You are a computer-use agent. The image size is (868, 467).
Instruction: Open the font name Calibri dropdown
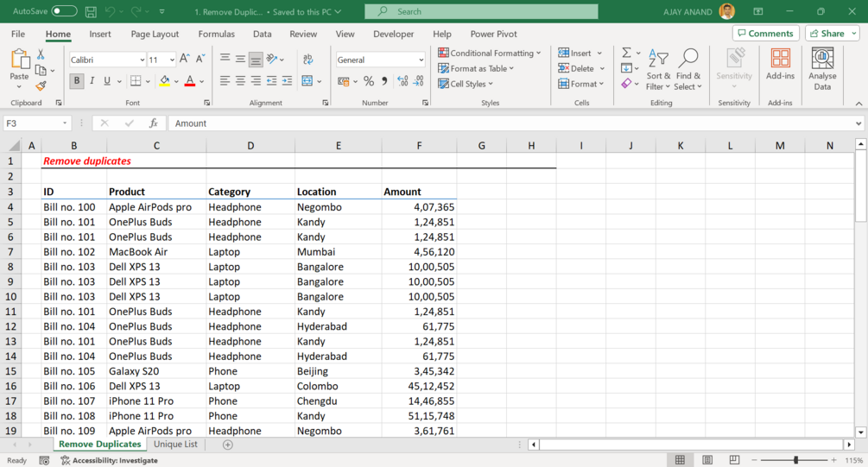click(x=143, y=60)
